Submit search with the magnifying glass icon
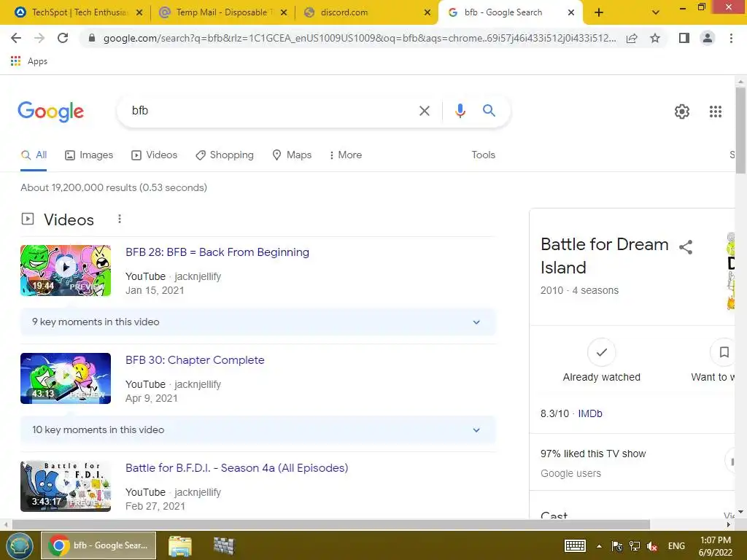The image size is (747, 560). (489, 111)
